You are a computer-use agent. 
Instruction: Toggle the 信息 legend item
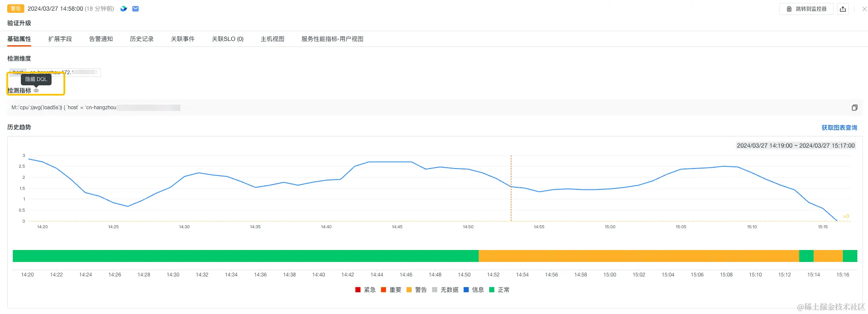[x=474, y=290]
